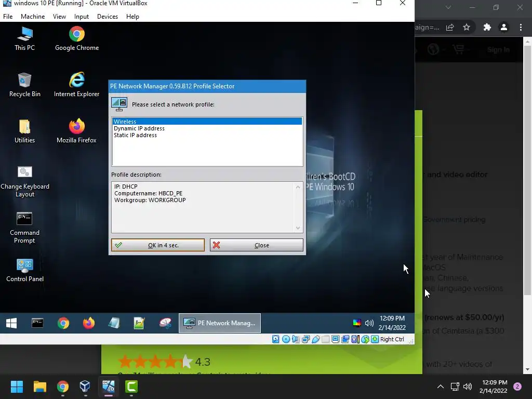This screenshot has height=399, width=532.
Task: Click PE Network Manager taskbar button
Action: coord(220,323)
